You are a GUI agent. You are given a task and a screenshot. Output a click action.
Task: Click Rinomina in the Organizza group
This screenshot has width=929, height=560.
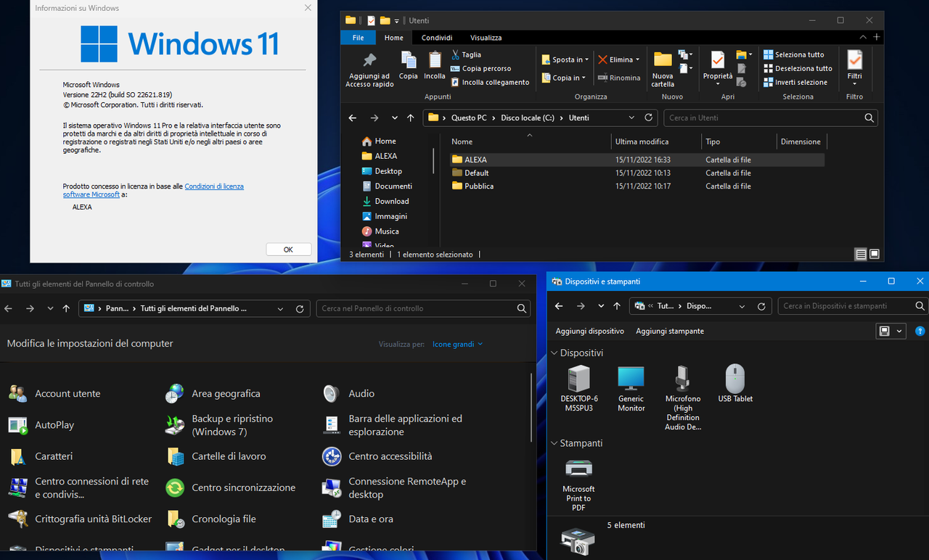(619, 78)
